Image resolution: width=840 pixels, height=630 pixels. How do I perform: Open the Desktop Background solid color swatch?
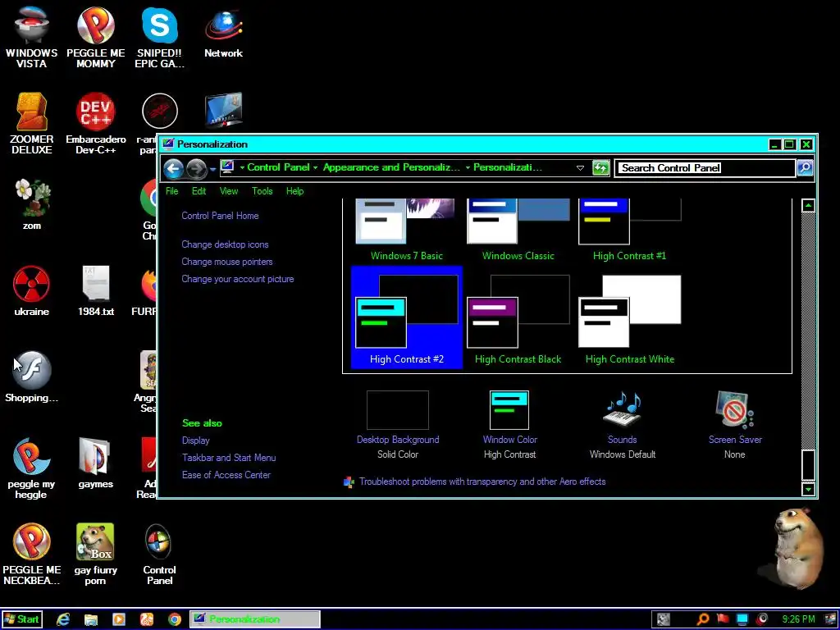point(398,410)
